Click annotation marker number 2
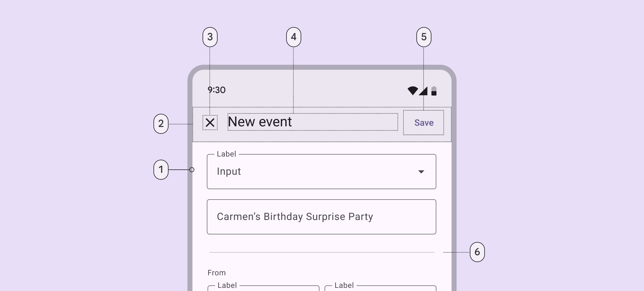 click(x=161, y=124)
